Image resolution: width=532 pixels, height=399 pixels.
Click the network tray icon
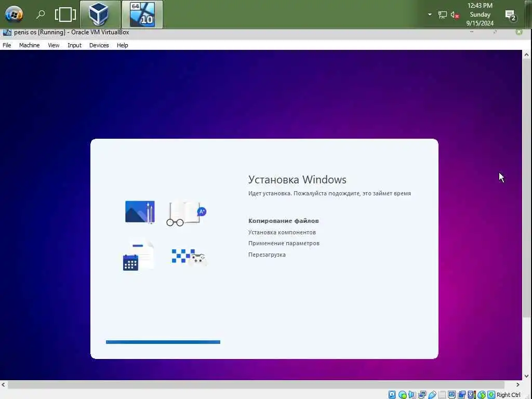pos(443,15)
